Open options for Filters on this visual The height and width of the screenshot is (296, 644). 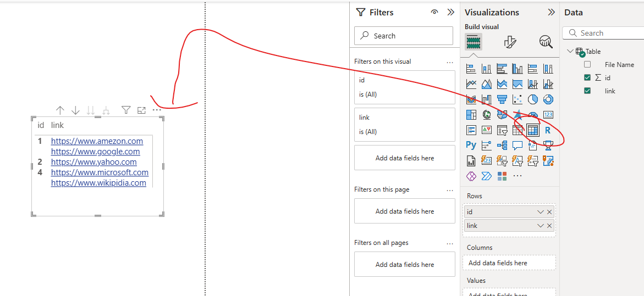(450, 62)
